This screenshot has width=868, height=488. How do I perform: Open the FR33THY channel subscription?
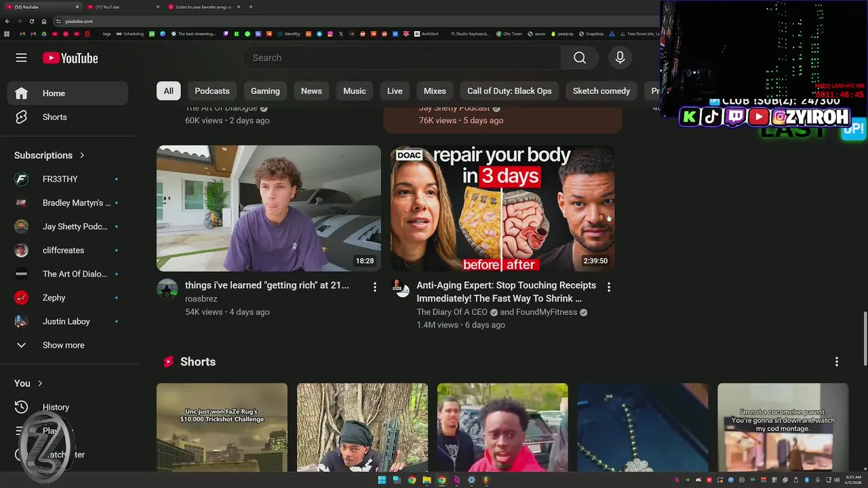click(68, 179)
